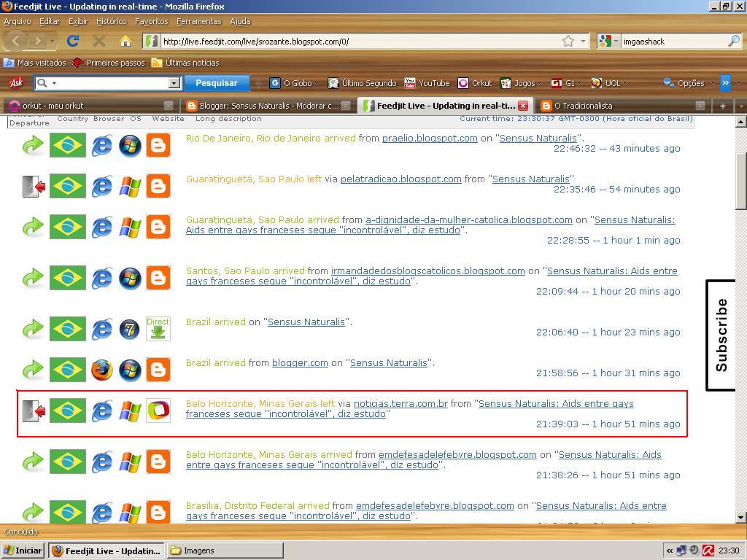The image size is (747, 560).
Task: Open the Ferramentas menu
Action: 198,21
